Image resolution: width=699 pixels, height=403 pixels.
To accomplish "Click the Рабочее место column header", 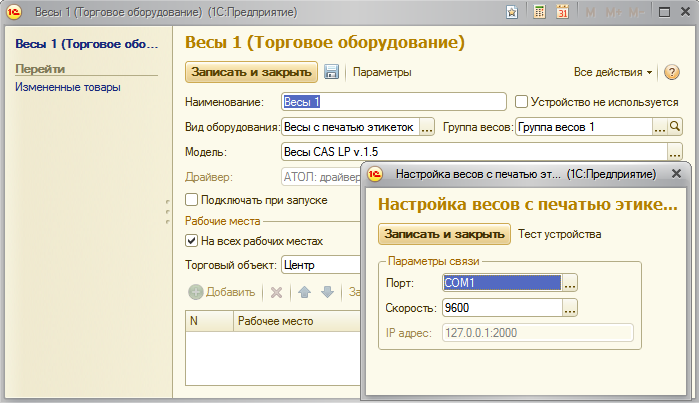I will click(296, 321).
